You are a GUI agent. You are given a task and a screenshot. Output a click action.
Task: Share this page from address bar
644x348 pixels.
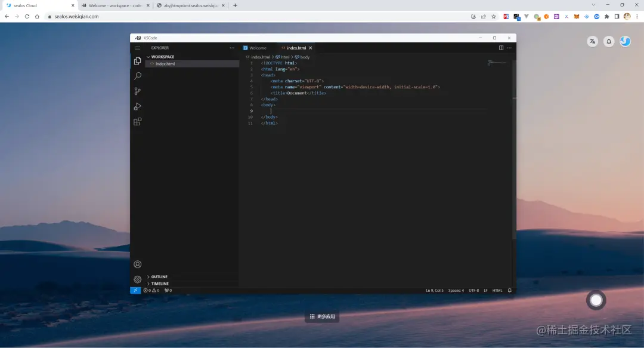pos(484,17)
